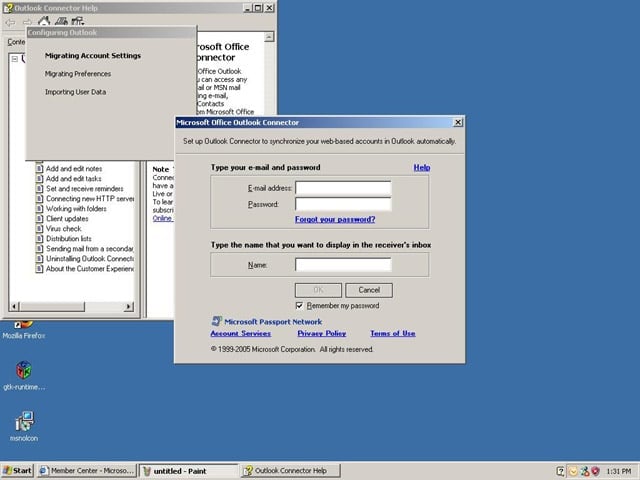Open the Help link in Connector dialog
The image size is (640, 480).
tap(422, 167)
